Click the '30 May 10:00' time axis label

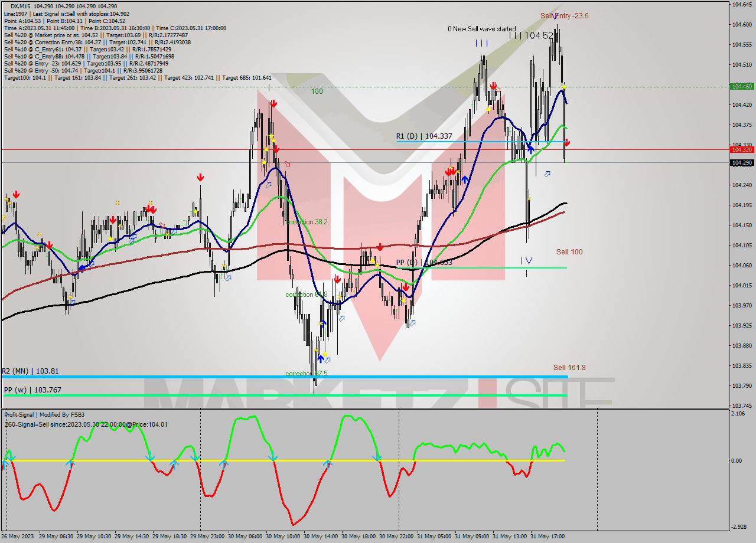(x=283, y=537)
